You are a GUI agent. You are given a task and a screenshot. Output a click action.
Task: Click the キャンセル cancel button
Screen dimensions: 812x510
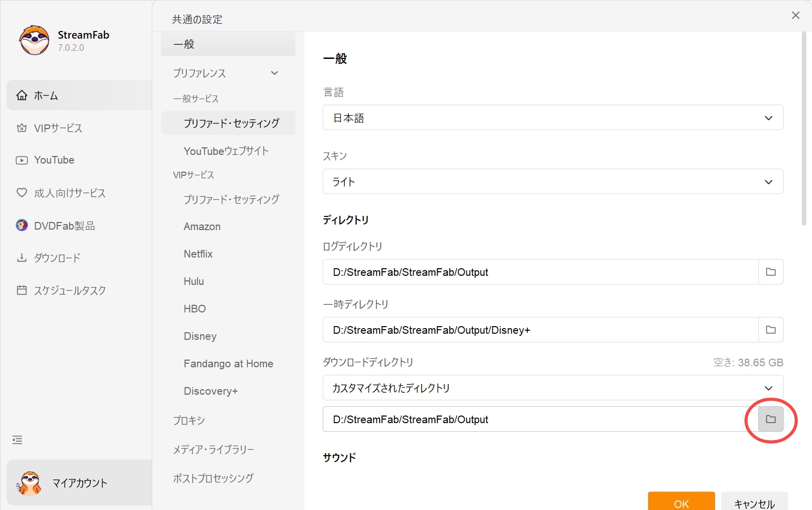pyautogui.click(x=754, y=502)
